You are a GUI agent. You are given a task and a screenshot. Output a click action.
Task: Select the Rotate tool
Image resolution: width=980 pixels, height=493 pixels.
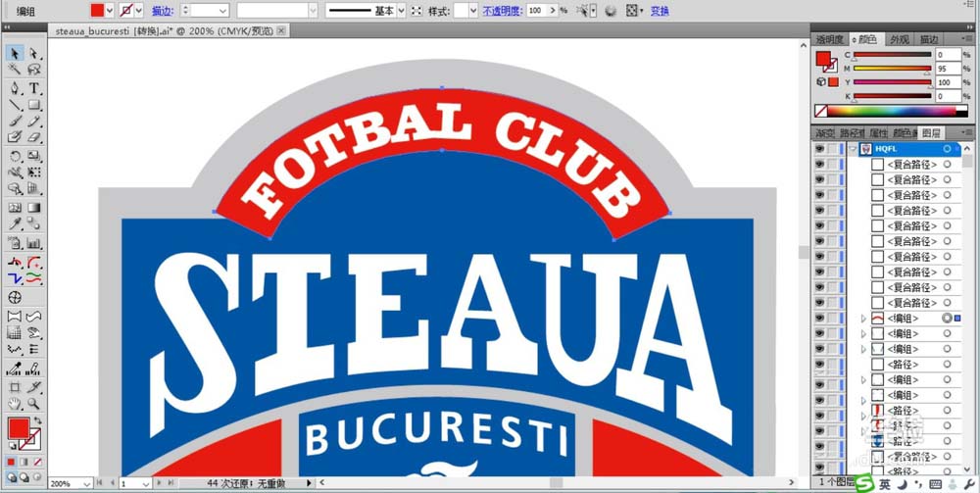click(15, 156)
